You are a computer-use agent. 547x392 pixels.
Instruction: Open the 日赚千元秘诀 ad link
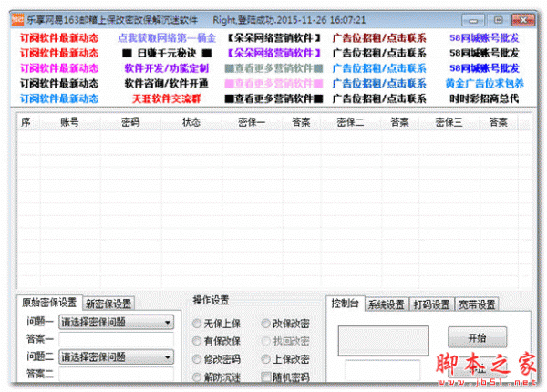(x=167, y=53)
